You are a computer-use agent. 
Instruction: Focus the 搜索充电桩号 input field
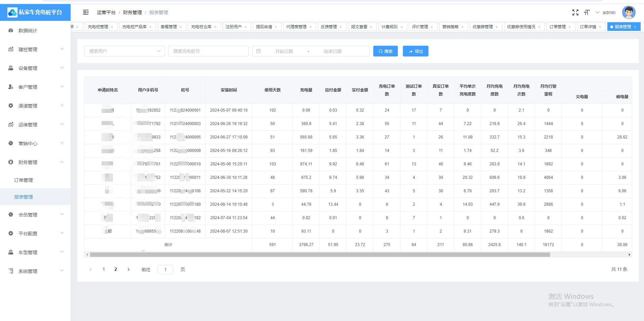209,51
